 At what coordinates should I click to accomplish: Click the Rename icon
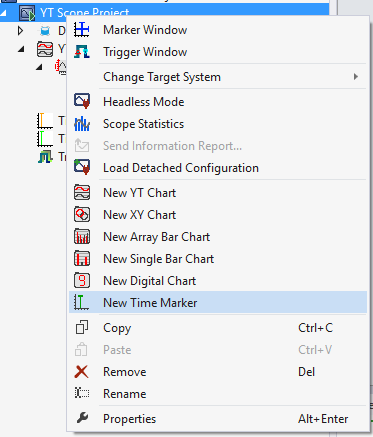pos(82,393)
